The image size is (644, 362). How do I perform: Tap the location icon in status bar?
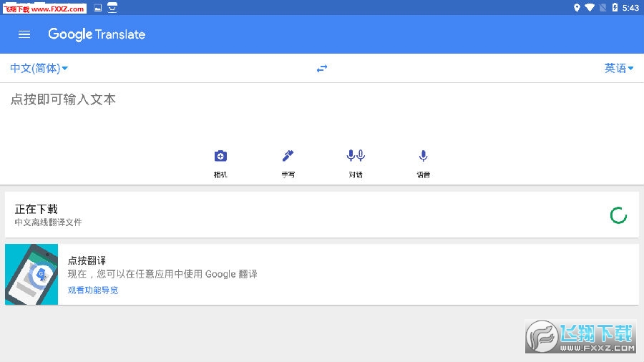[x=577, y=8]
